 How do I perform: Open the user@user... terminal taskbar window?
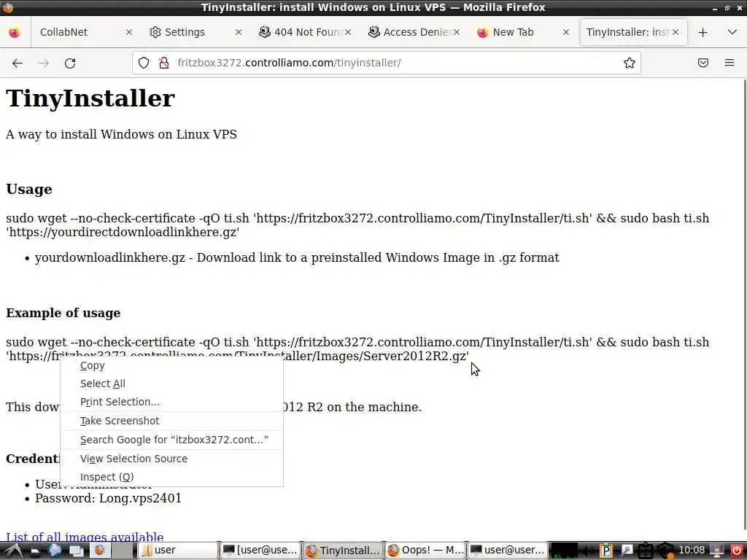[x=507, y=551]
